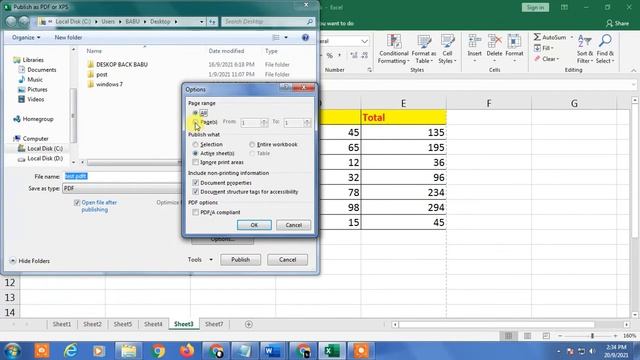This screenshot has height=360, width=640.
Task: Click zoom in plus button
Action: pyautogui.click(x=615, y=336)
